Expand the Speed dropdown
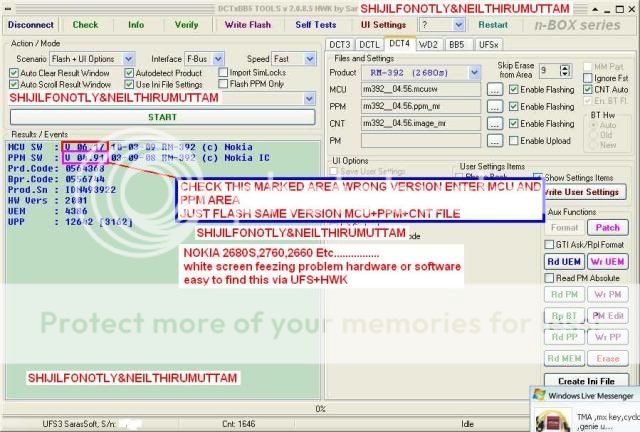The height and width of the screenshot is (432, 640). (x=310, y=59)
